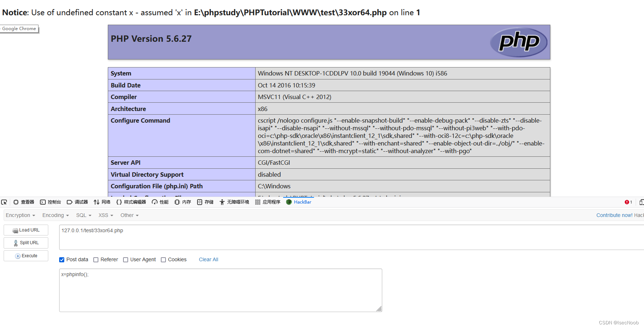Switch to the Network (网络) tab
644x328 pixels.
[102, 202]
